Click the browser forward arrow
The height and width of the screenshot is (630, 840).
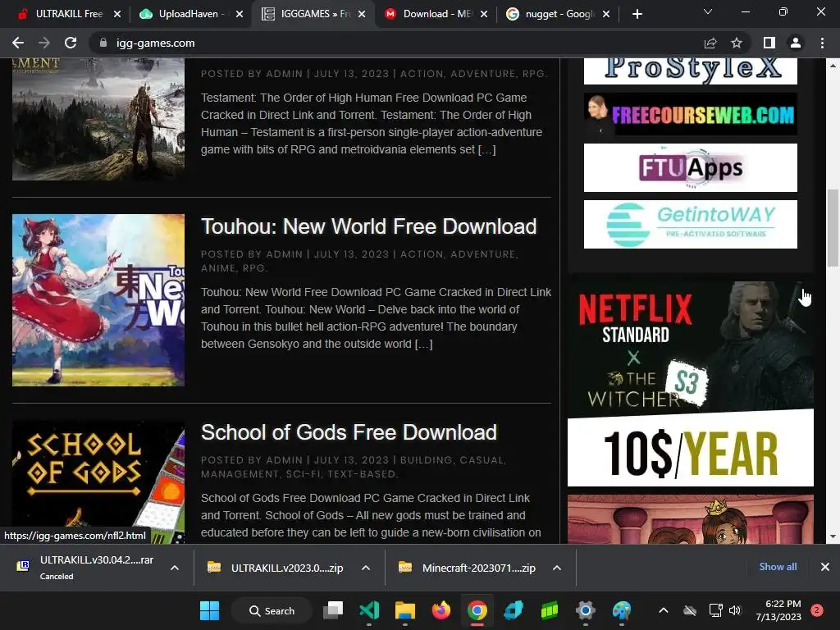point(44,43)
